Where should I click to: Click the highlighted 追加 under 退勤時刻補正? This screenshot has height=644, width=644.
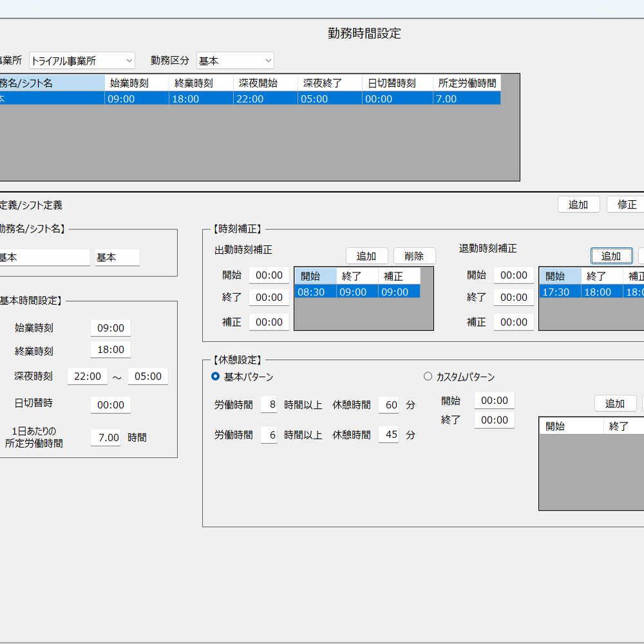611,255
